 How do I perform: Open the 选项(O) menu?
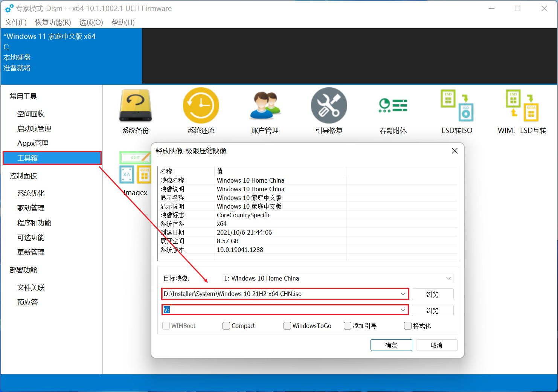91,23
